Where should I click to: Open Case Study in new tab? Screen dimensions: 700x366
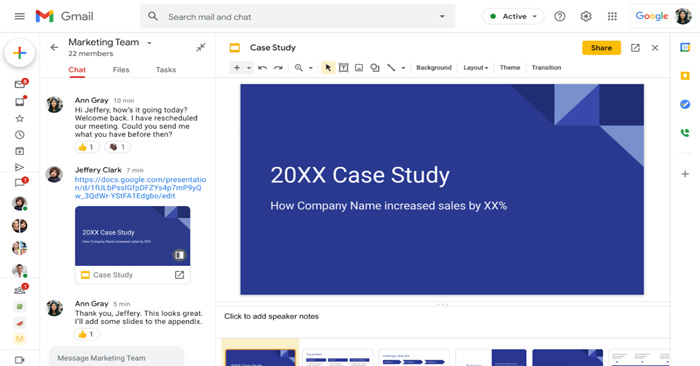635,48
